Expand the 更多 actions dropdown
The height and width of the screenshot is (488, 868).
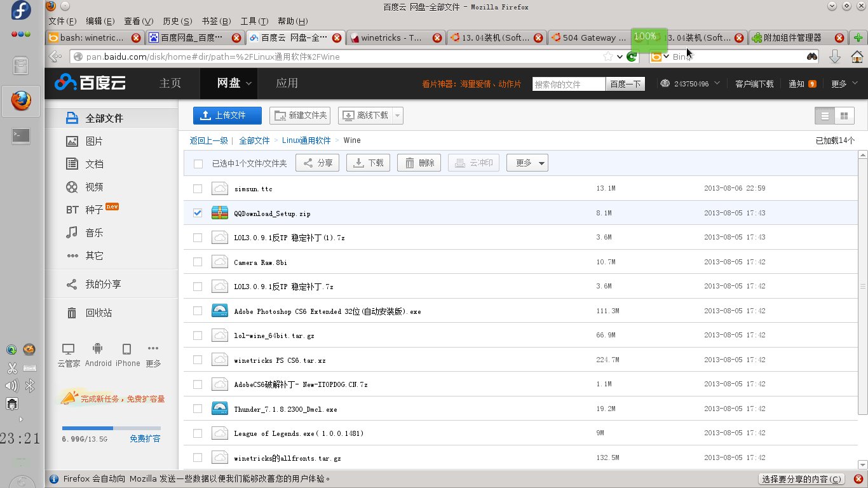pos(527,163)
